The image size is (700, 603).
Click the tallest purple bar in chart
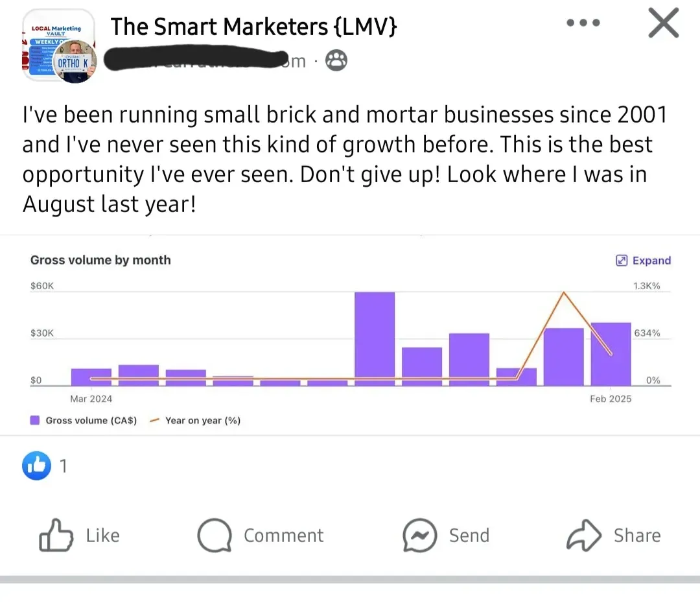pos(375,337)
